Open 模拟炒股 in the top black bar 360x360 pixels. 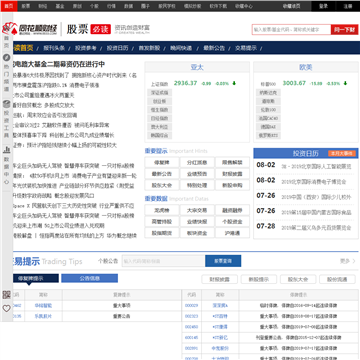[x=193, y=6]
